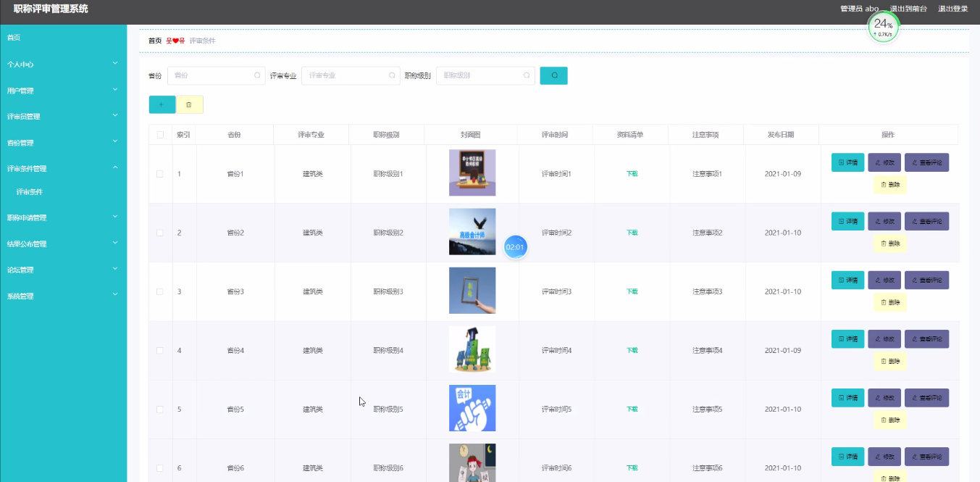Image resolution: width=980 pixels, height=482 pixels.
Task: Click the 管理员 abo account label
Action: tap(859, 9)
